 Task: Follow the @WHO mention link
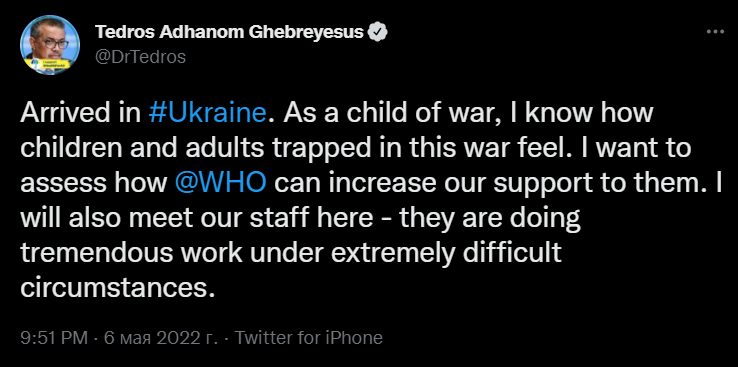click(220, 184)
